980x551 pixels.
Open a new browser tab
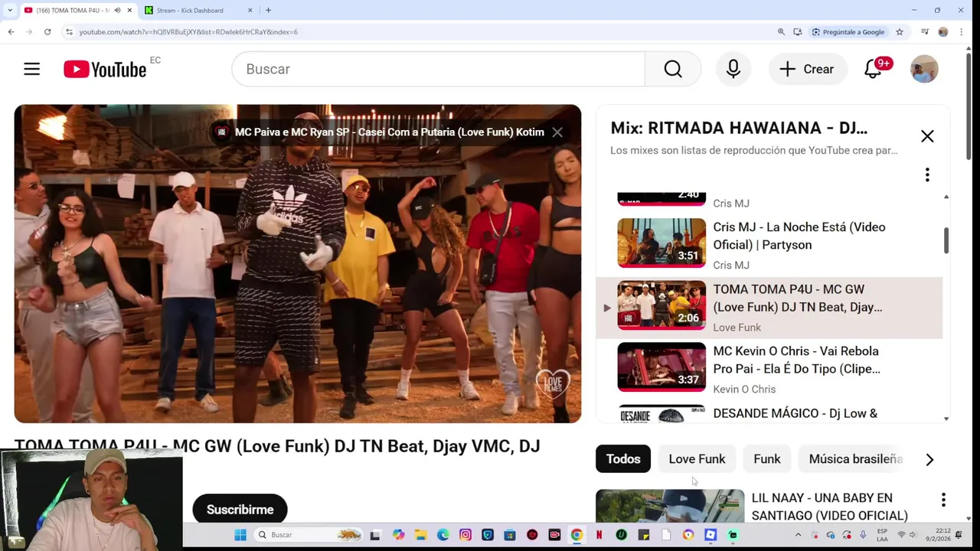click(x=268, y=10)
